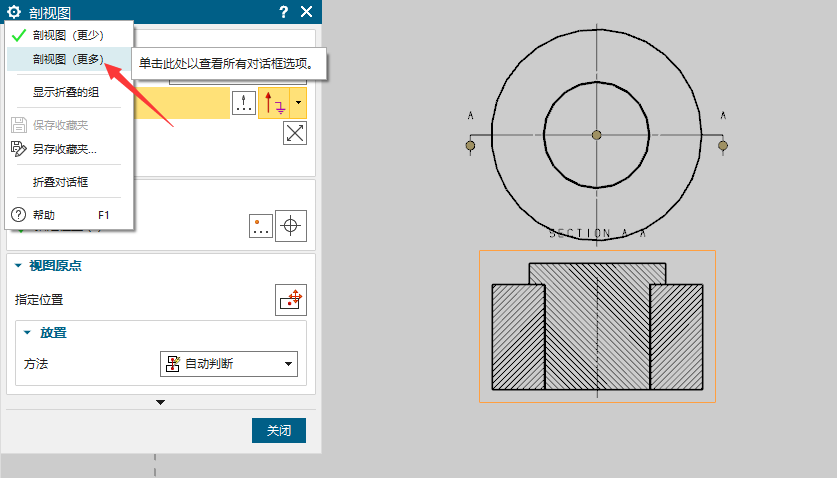Expand more options with bottom black arrow
837x478 pixels.
pyautogui.click(x=160, y=402)
